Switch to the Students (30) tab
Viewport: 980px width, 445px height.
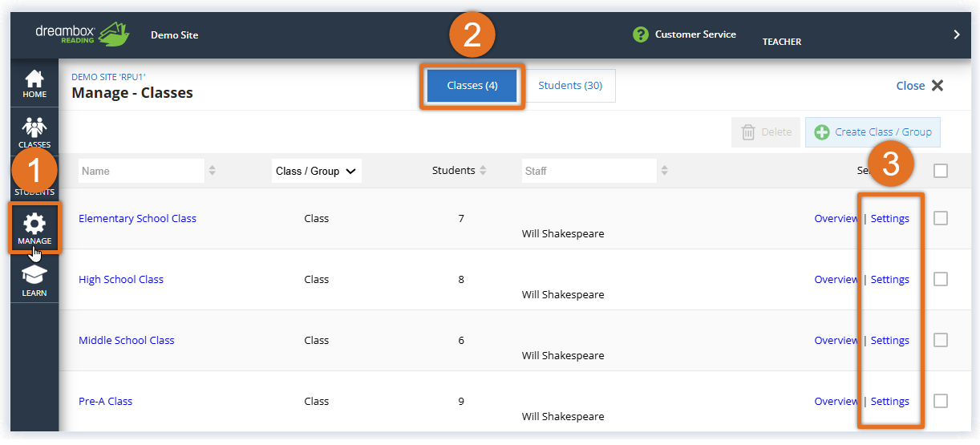[x=570, y=86]
